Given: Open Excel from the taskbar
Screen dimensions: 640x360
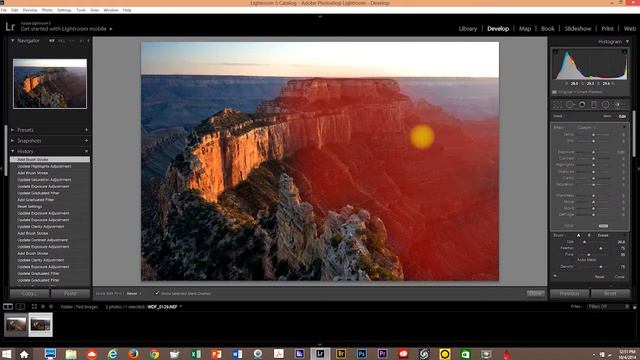Looking at the screenshot, I should coord(196,354).
